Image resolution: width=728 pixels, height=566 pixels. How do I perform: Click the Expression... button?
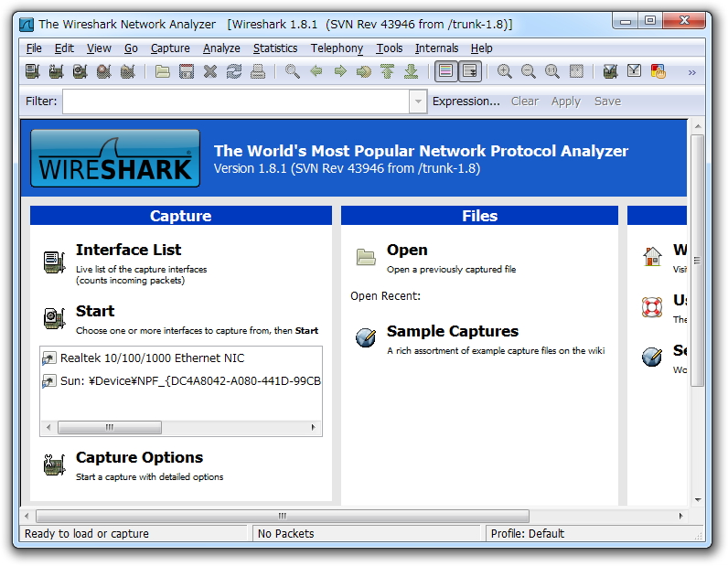coord(466,101)
